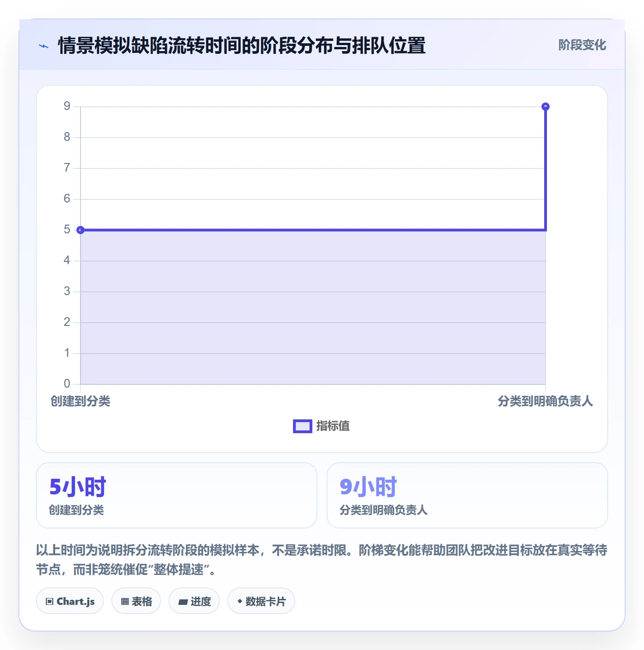Image resolution: width=644 pixels, height=650 pixels.
Task: Click the 指标值 legend color swatch
Action: [x=303, y=426]
